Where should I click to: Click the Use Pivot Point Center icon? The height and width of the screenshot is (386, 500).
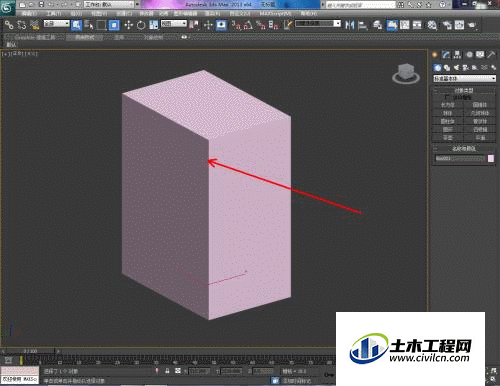pos(193,25)
